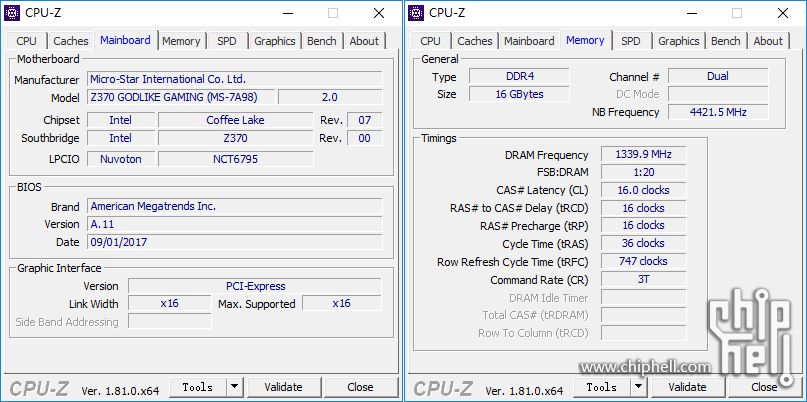Select Mainboard tab in left window

[x=126, y=40]
